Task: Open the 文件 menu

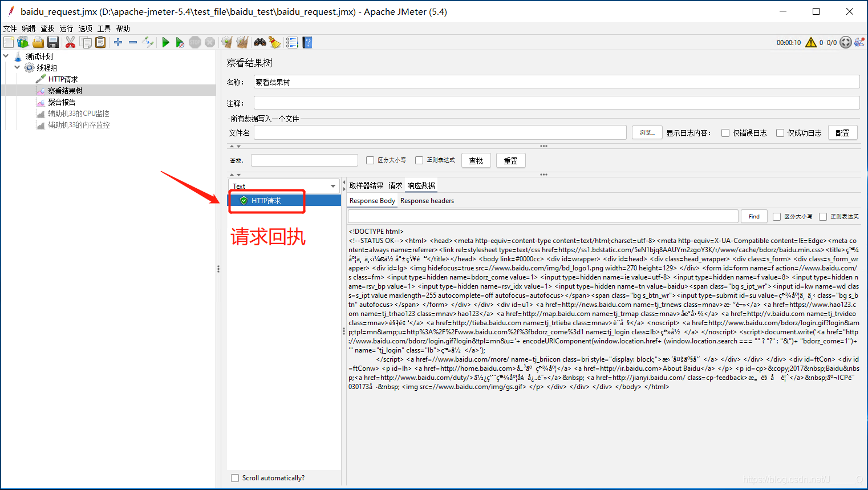Action: [10, 29]
